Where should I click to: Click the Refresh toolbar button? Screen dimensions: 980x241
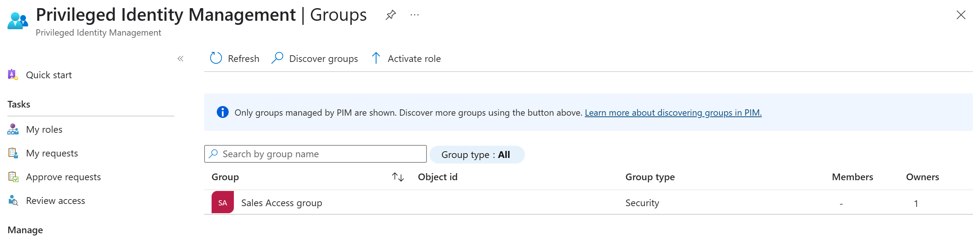(234, 59)
